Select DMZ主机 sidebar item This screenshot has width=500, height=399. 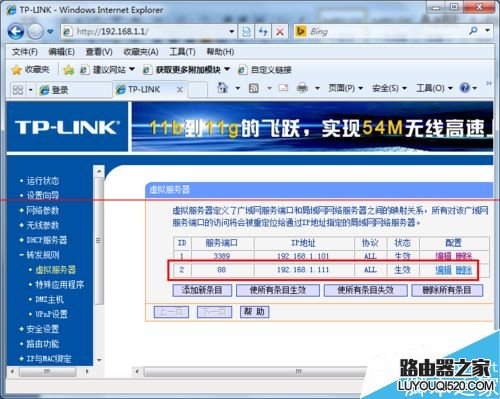(x=49, y=299)
